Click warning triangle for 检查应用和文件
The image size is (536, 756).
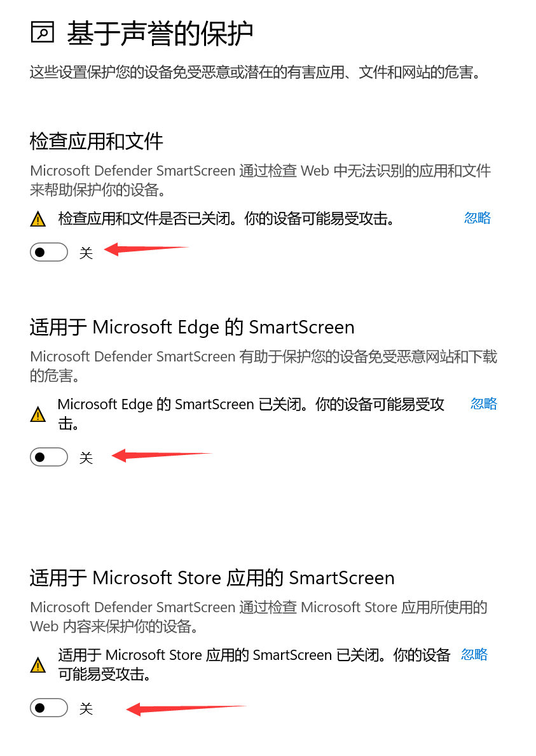point(38,220)
